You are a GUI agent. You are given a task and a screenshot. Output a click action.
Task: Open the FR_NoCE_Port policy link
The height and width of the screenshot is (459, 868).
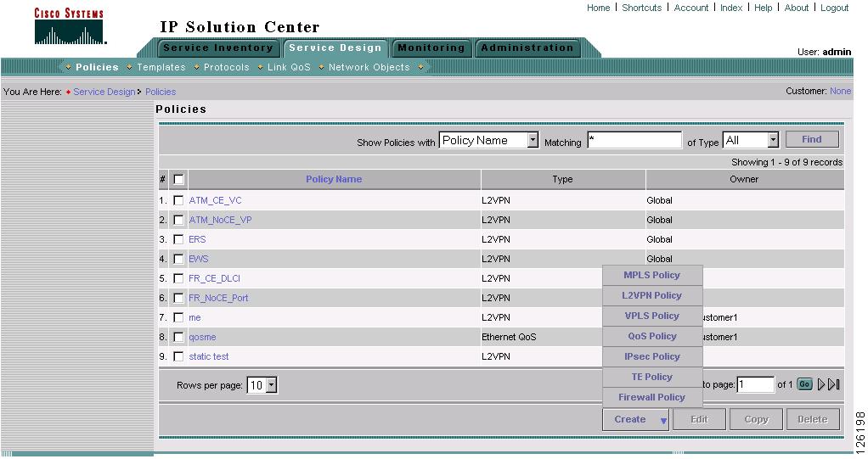coord(218,298)
